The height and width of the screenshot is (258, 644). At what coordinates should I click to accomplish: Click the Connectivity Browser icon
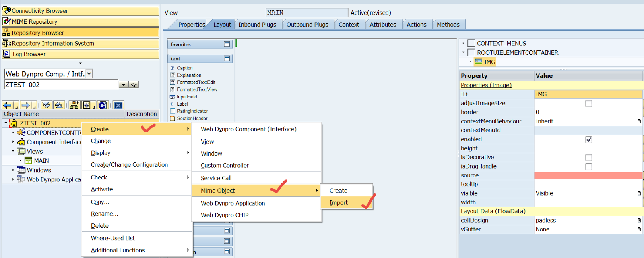(x=7, y=10)
